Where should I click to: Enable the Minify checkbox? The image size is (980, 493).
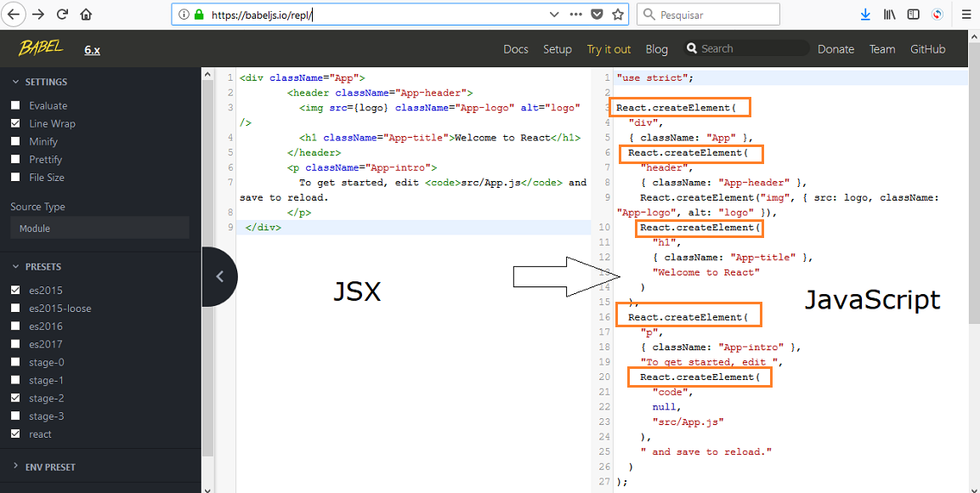15,141
